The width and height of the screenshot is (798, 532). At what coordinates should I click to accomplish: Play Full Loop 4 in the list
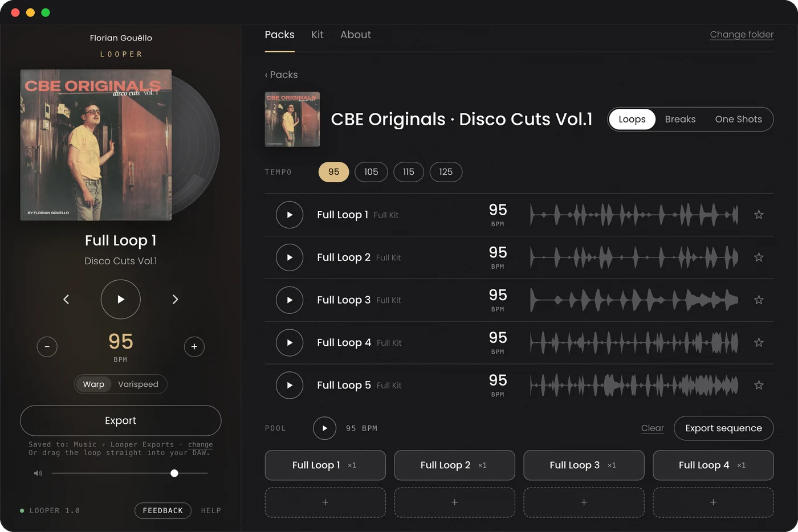click(290, 343)
